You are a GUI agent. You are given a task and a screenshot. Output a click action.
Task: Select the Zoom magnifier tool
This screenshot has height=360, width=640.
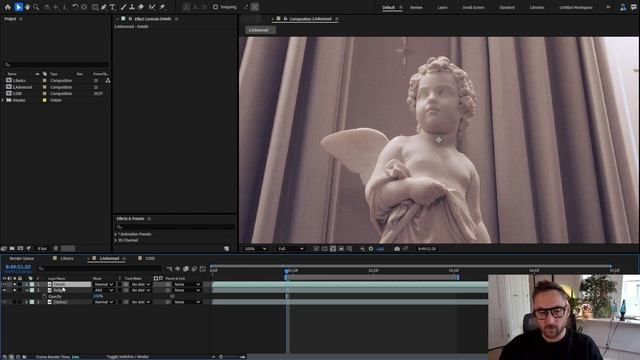tap(36, 7)
